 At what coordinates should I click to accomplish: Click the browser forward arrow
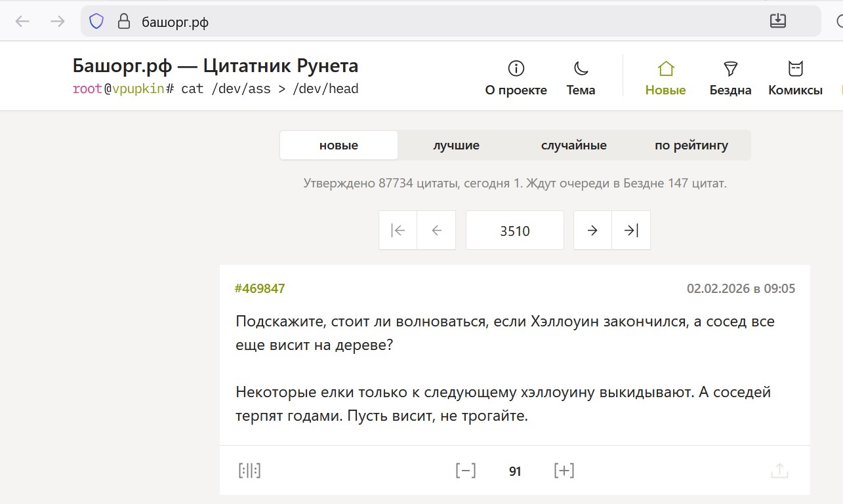pyautogui.click(x=58, y=22)
